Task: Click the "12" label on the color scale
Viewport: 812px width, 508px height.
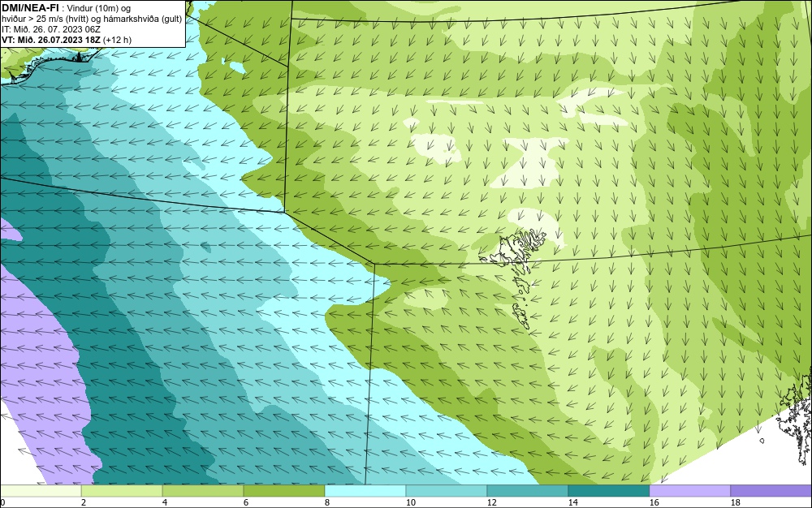Action: [491, 502]
